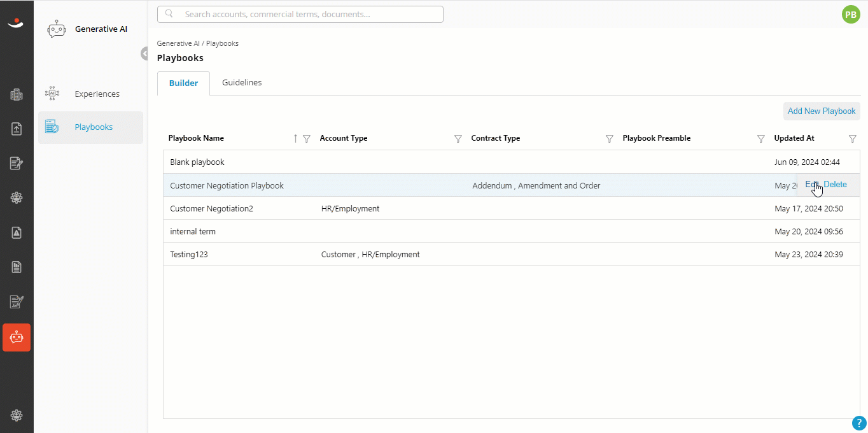Select the Customer Negotiation Playbook name
Screen dimensions: 868x433
[x=227, y=186]
